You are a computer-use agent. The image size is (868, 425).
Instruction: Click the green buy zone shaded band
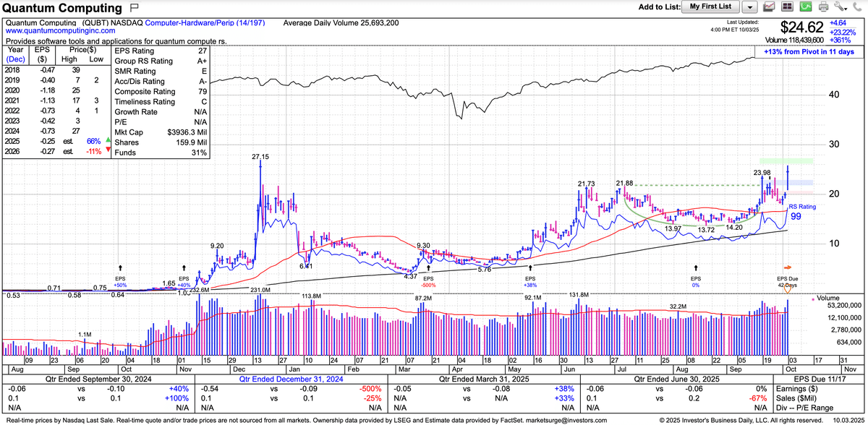tap(786, 160)
